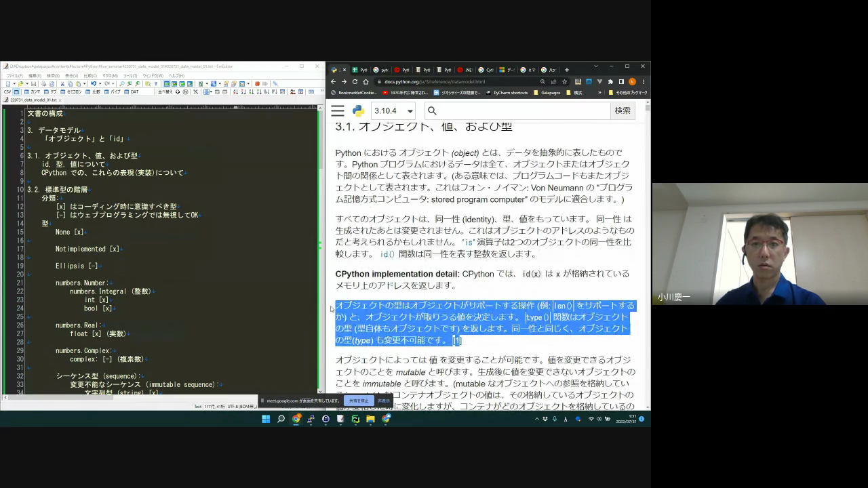The image size is (868, 488).
Task: Expand the Paste dropdown arrow in EmEditor
Action: 84,83
